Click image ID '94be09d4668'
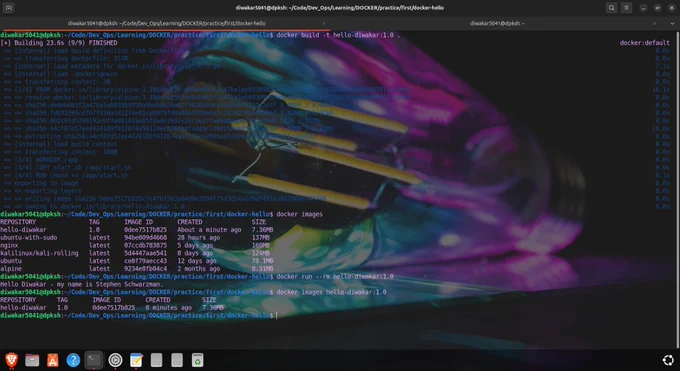680x371 pixels. tap(145, 238)
